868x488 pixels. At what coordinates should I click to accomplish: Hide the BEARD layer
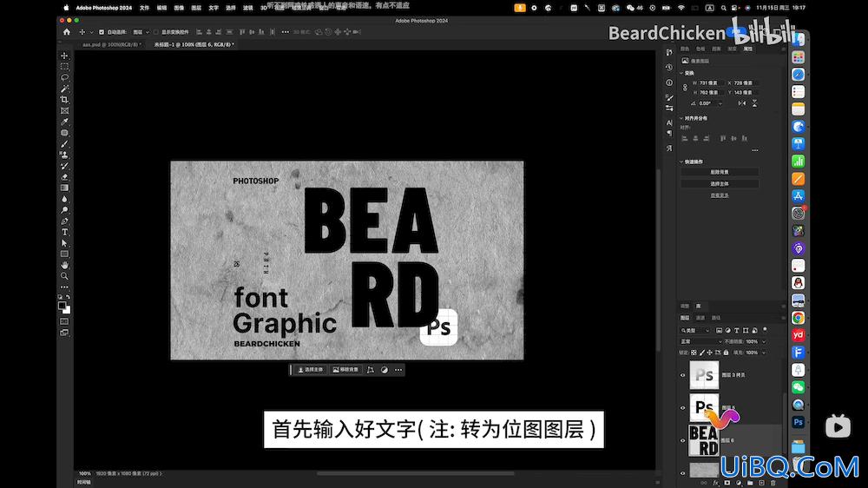point(682,440)
